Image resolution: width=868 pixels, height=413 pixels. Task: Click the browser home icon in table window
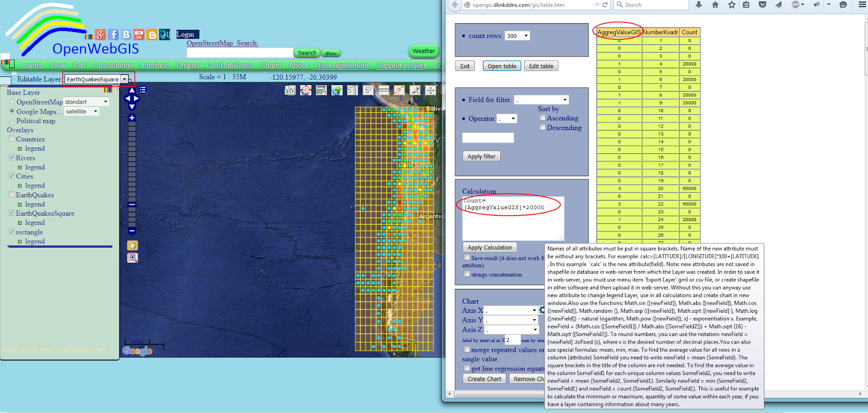click(x=715, y=5)
